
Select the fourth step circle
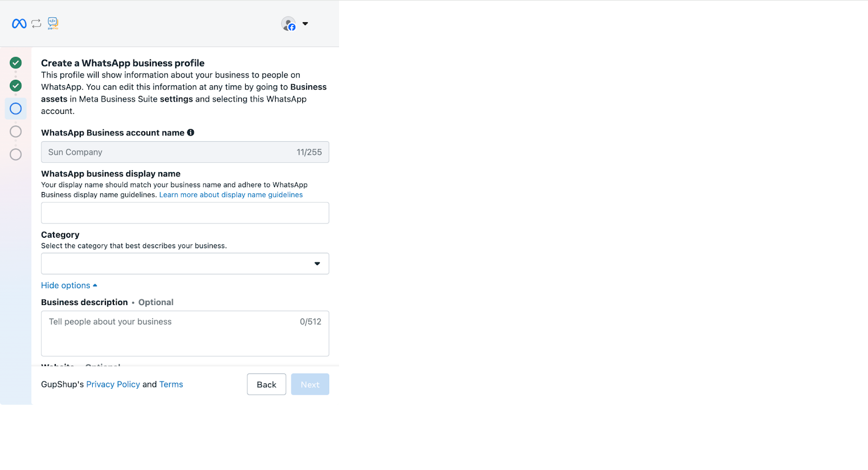pyautogui.click(x=16, y=131)
